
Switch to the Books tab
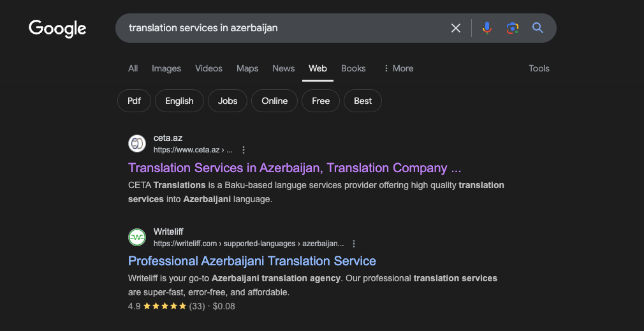pos(353,69)
